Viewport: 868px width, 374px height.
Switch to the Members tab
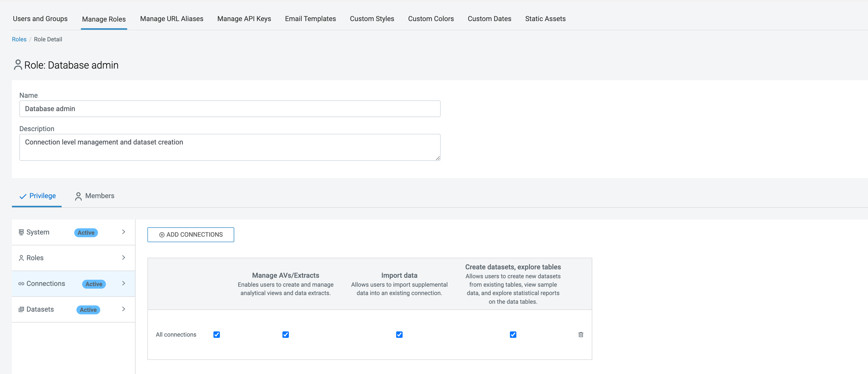tap(94, 196)
